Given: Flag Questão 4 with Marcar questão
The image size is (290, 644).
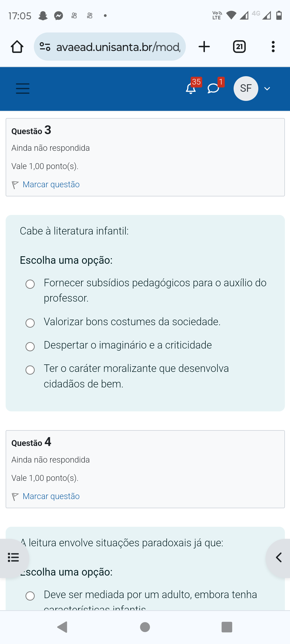Looking at the screenshot, I should pos(51,496).
